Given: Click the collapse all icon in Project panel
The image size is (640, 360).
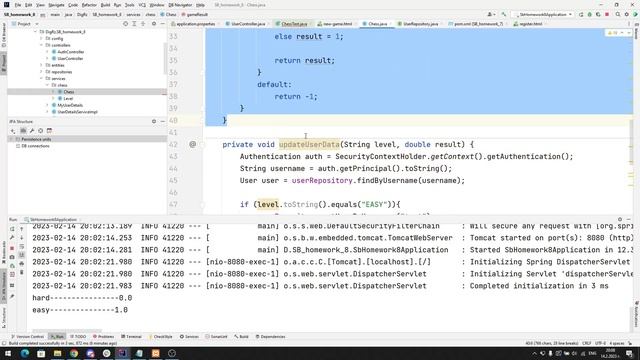Looking at the screenshot, I should pos(143,24).
